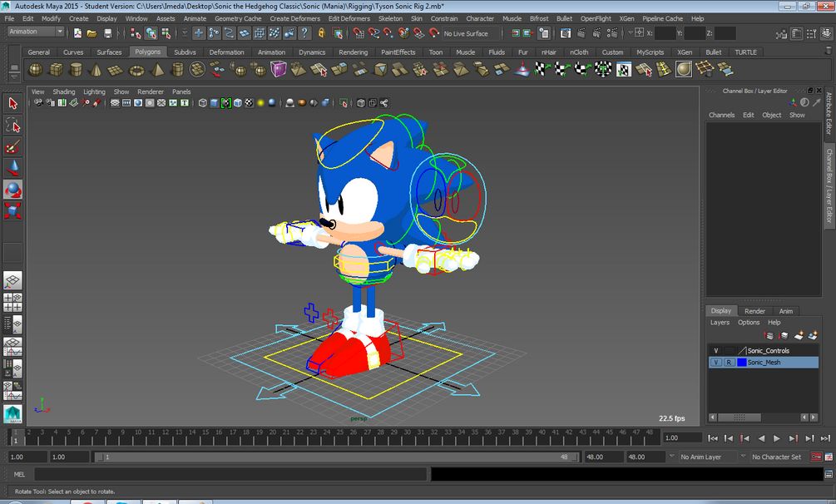Toggle visibility V of Sonic_Controls layer

[716, 350]
